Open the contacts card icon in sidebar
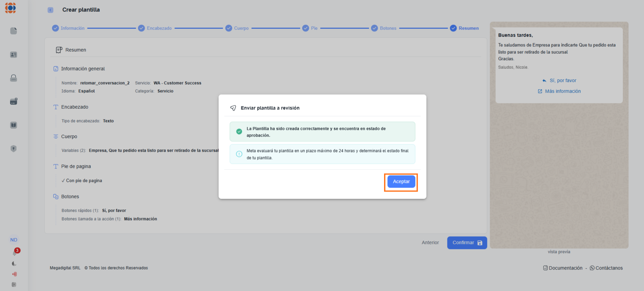This screenshot has width=644, height=291. 13,55
